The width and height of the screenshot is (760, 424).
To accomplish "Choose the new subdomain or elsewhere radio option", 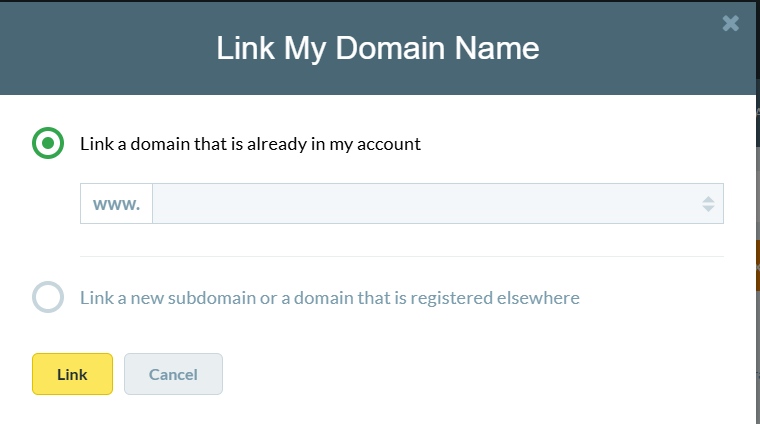I will point(48,297).
